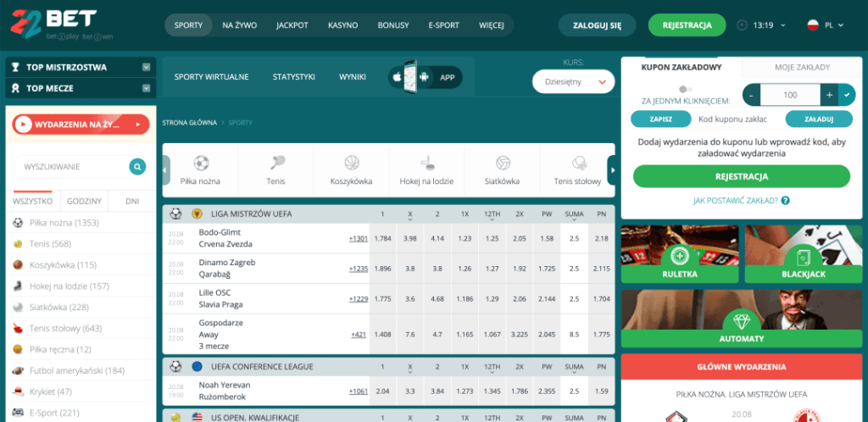
Task: Click the clock icon next to 13:19
Action: 742,25
